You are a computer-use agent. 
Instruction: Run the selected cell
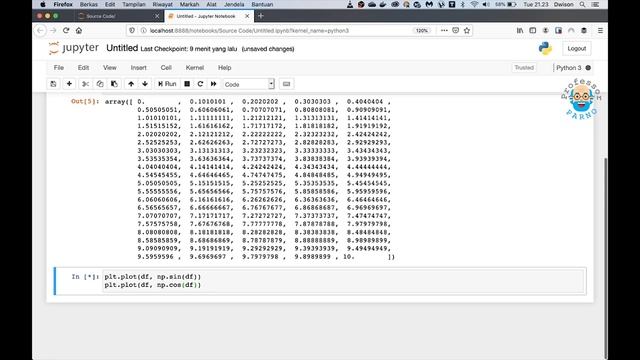(x=167, y=84)
